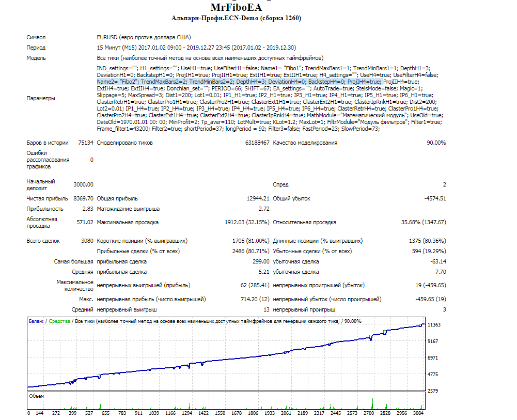Click the 1294 tick on the chart x-axis

tap(187, 413)
